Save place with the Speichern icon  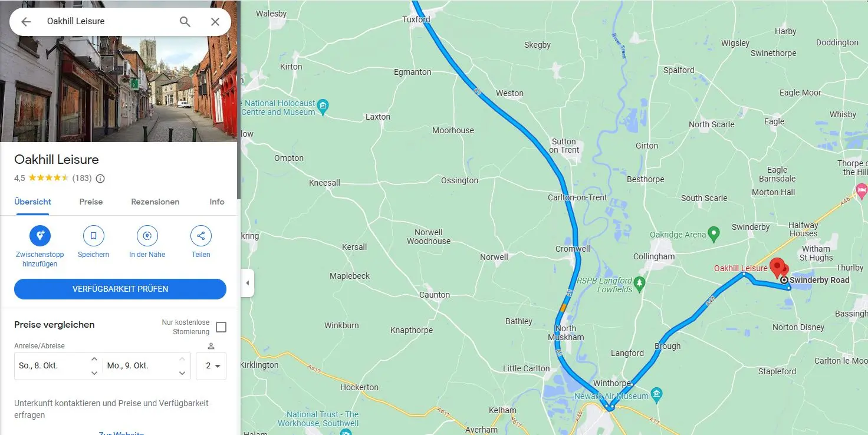(x=94, y=236)
